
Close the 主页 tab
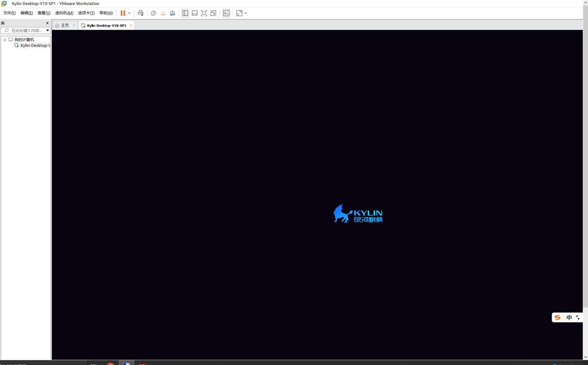[74, 25]
